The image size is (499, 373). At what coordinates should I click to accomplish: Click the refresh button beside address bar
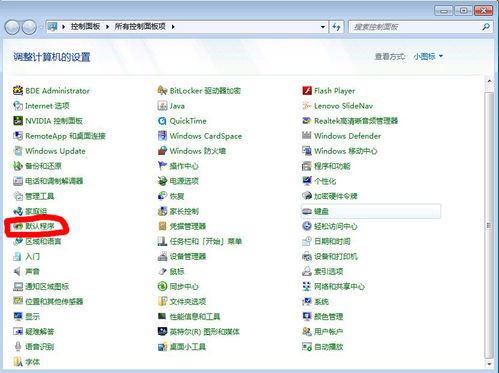click(x=336, y=27)
